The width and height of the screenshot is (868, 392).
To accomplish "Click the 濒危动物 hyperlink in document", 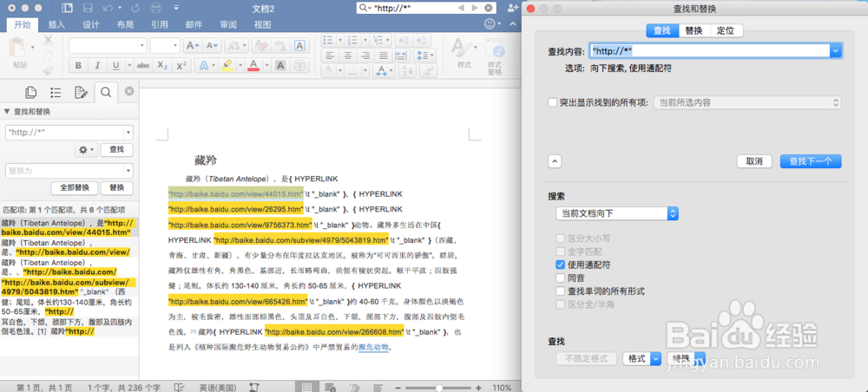I will point(373,347).
